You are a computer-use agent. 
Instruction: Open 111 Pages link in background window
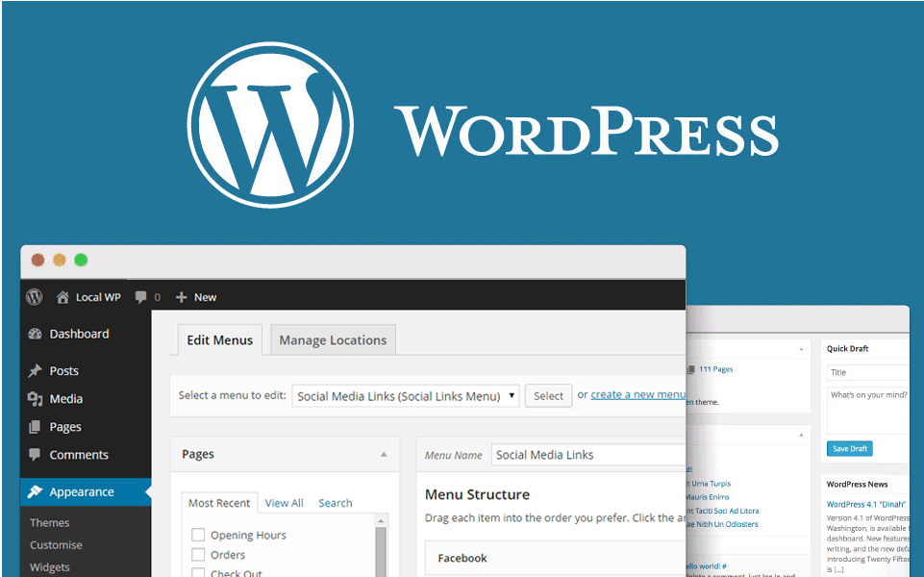pos(716,369)
